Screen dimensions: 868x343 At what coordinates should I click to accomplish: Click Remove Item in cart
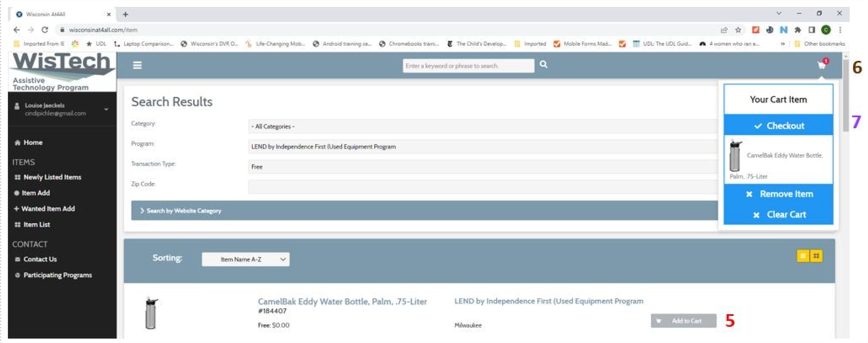(778, 194)
